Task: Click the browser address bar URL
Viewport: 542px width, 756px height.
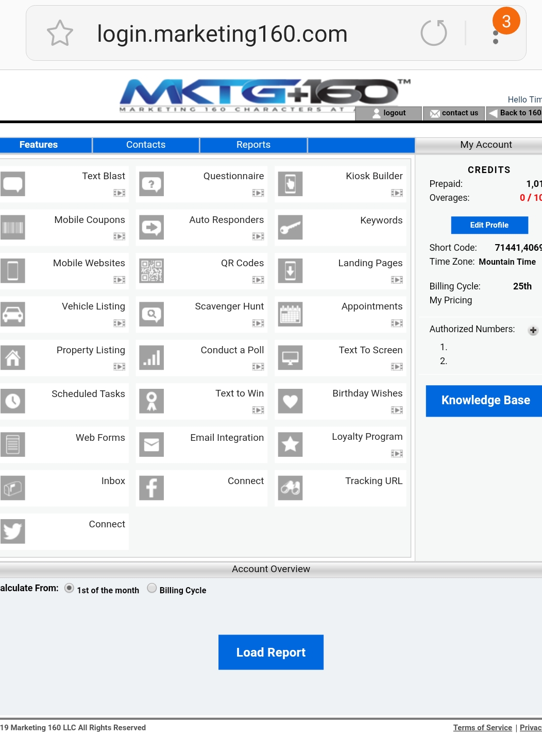Action: coord(222,34)
